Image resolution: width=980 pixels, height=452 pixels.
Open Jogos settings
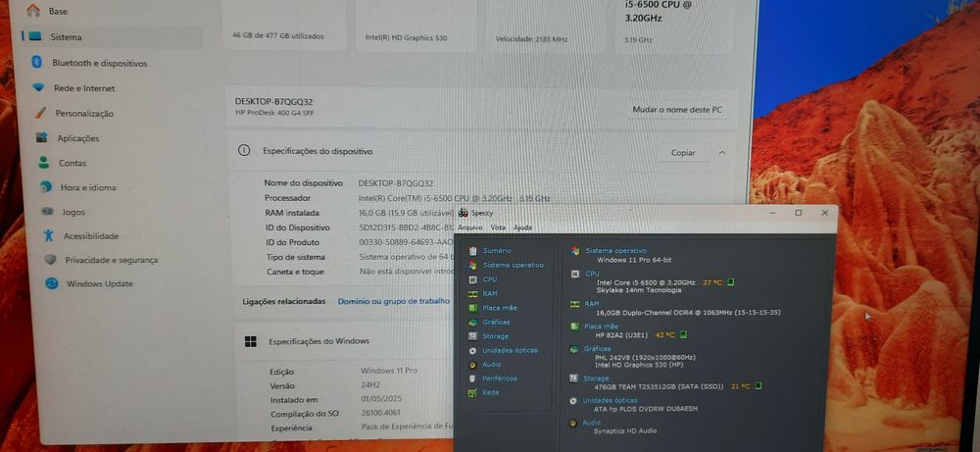(73, 212)
